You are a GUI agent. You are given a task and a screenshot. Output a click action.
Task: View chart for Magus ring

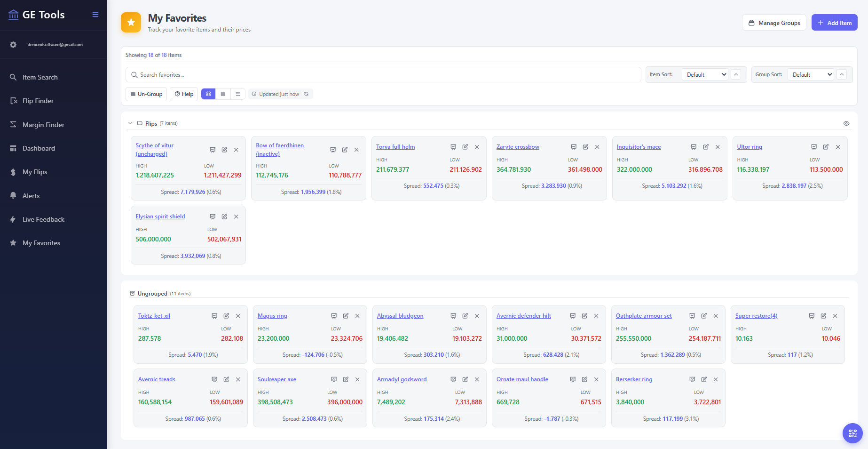click(x=334, y=316)
